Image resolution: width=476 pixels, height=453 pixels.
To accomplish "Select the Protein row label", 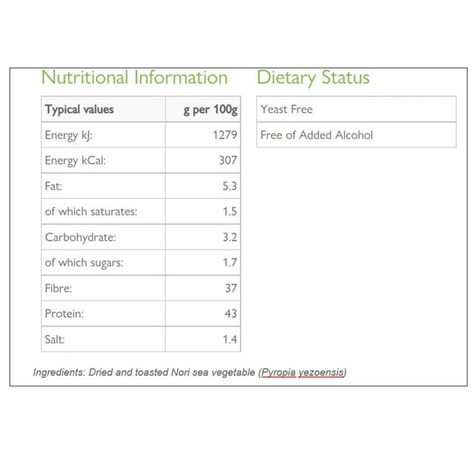I will [x=64, y=314].
